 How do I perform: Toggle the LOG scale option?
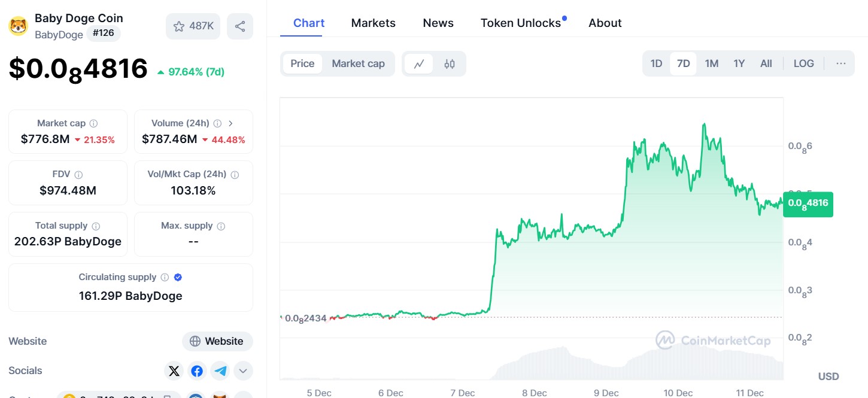click(803, 63)
